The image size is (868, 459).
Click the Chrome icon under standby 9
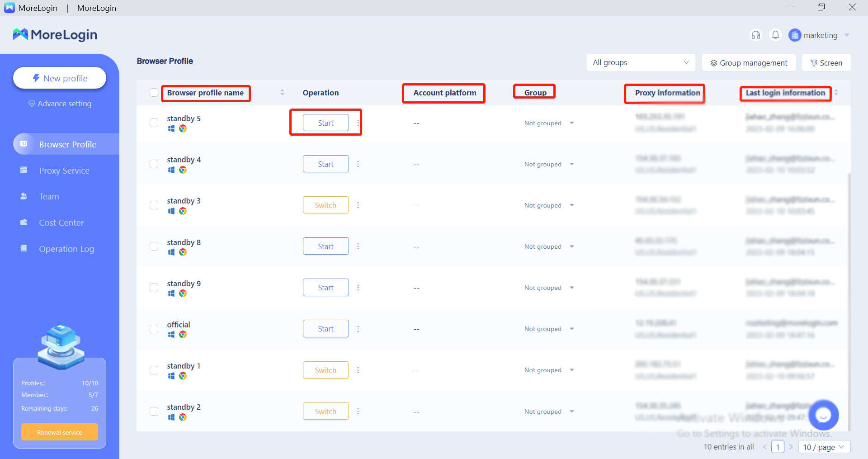[183, 293]
